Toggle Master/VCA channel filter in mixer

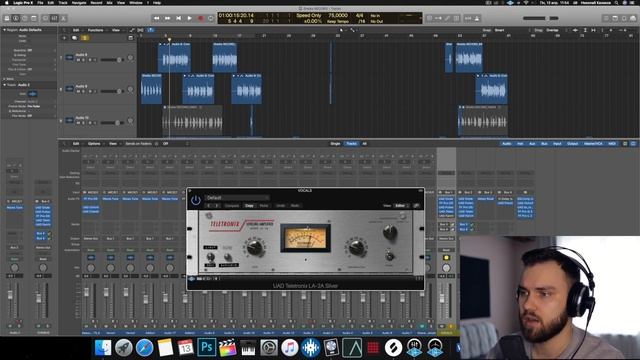[x=593, y=144]
